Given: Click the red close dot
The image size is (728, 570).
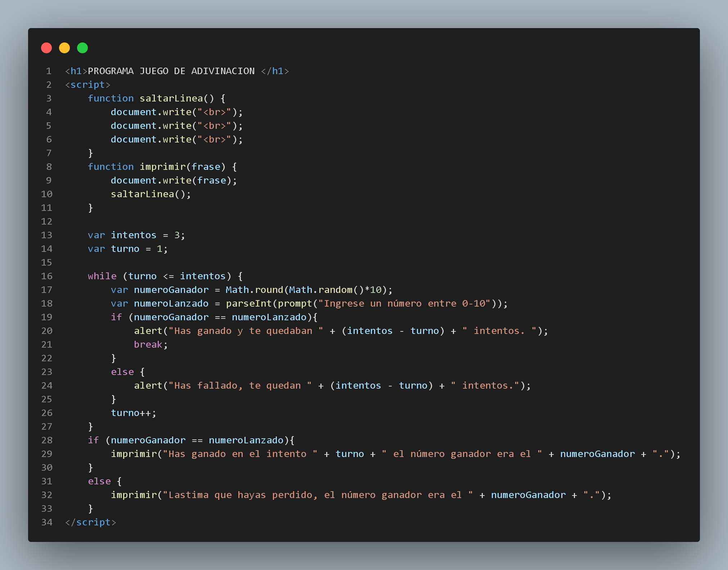Looking at the screenshot, I should (x=46, y=48).
